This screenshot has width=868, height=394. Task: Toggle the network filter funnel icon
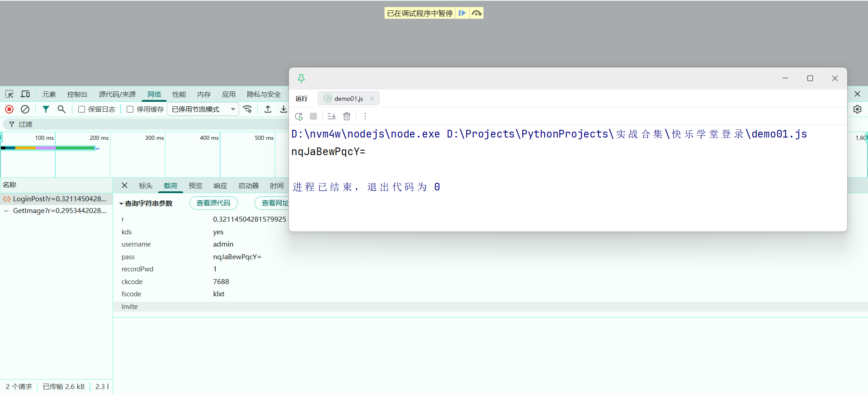click(x=46, y=109)
